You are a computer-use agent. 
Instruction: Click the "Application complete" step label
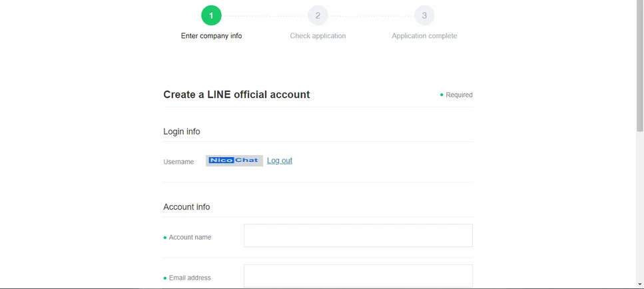pos(424,36)
